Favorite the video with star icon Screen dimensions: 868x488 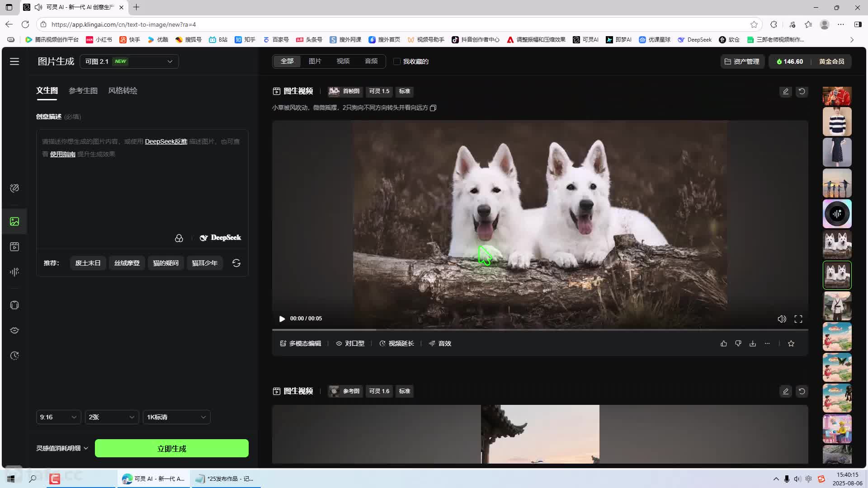[x=791, y=343]
